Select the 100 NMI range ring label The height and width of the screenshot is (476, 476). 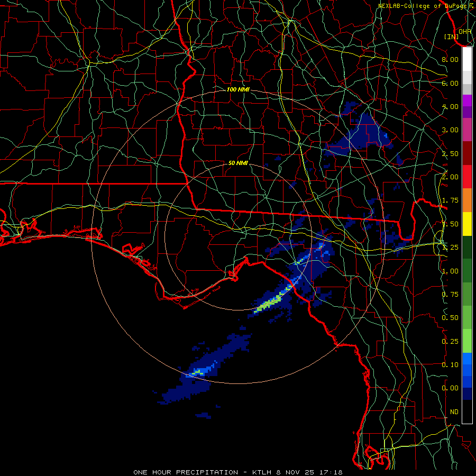pyautogui.click(x=238, y=89)
